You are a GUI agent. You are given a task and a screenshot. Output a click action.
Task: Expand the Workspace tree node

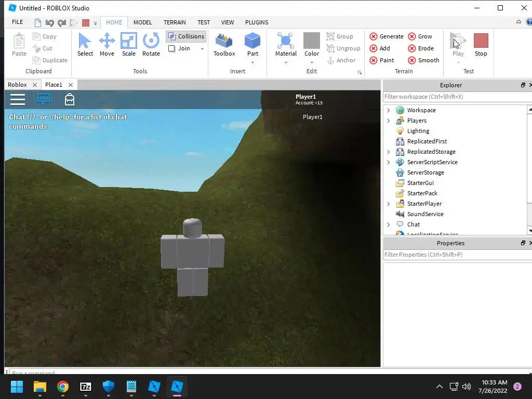point(389,110)
